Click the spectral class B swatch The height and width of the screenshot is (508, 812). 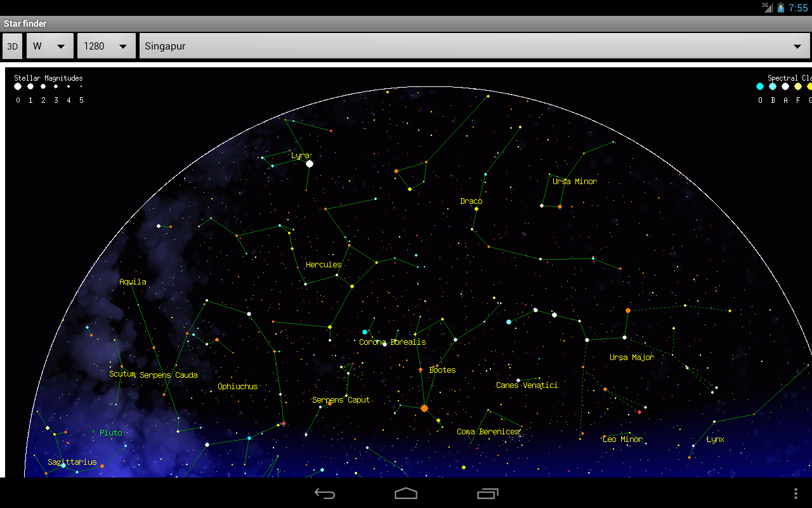[773, 86]
